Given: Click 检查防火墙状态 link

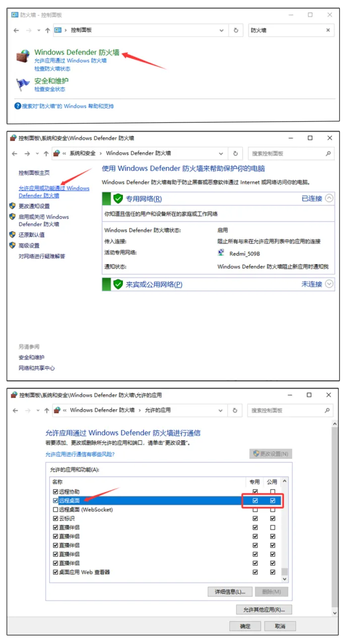Looking at the screenshot, I should coord(52,68).
